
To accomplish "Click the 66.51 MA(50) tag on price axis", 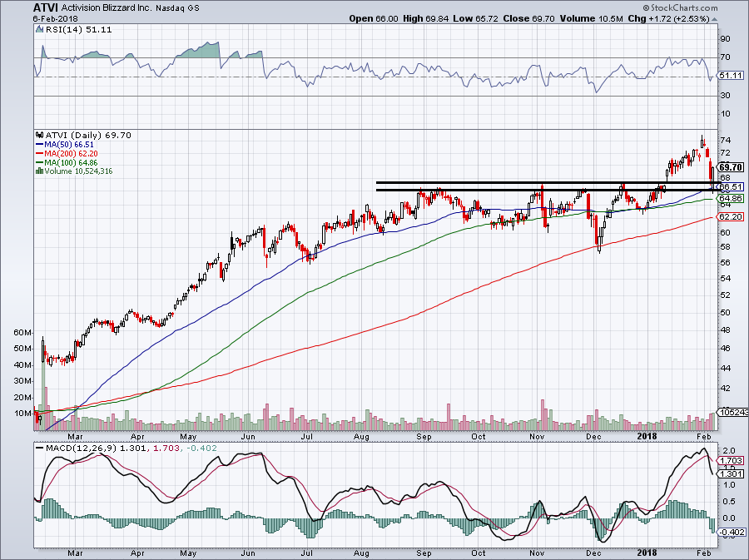I will (731, 187).
